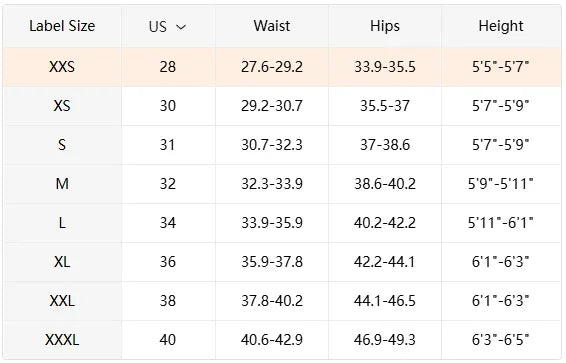This screenshot has width=566, height=363.
Task: Click the chevron arrow next to US
Action: [181, 27]
